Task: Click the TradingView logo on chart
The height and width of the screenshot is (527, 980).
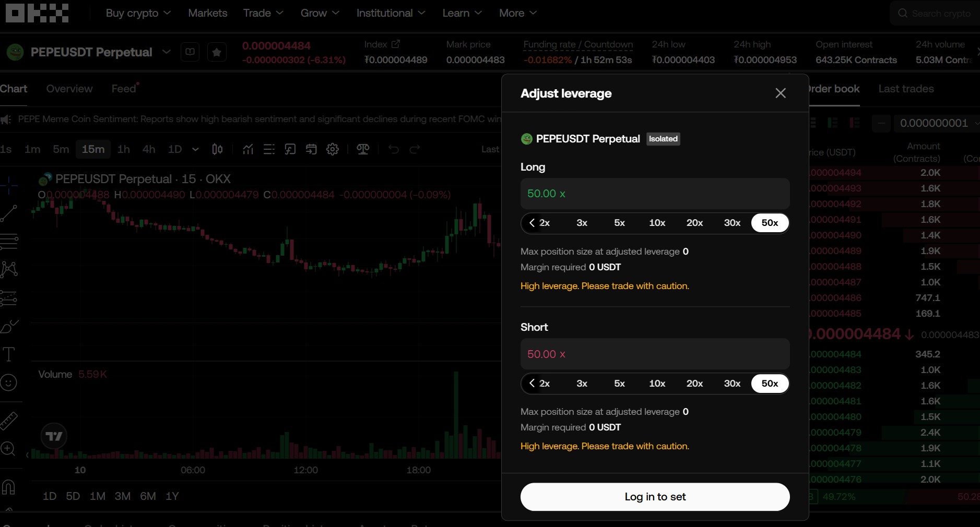Action: coord(54,436)
